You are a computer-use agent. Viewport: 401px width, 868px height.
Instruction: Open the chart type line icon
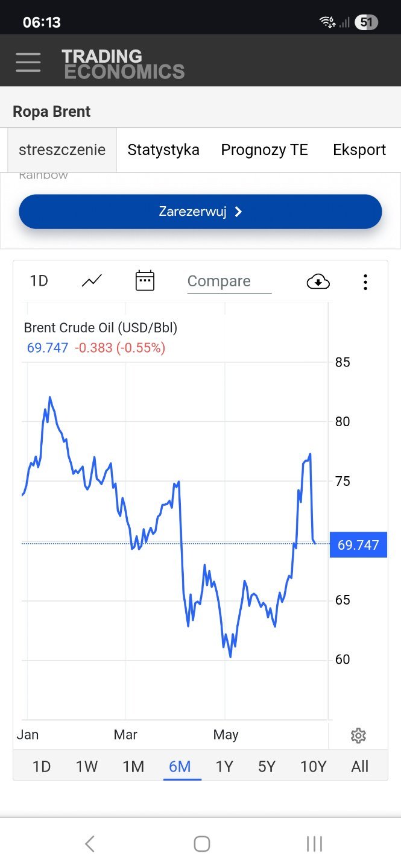pos(92,281)
